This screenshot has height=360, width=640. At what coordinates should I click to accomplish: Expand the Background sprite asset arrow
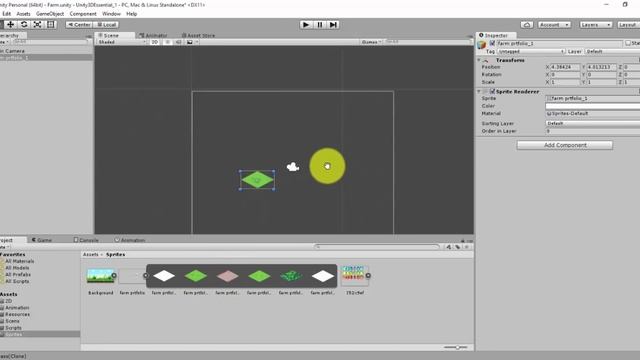coord(114,276)
